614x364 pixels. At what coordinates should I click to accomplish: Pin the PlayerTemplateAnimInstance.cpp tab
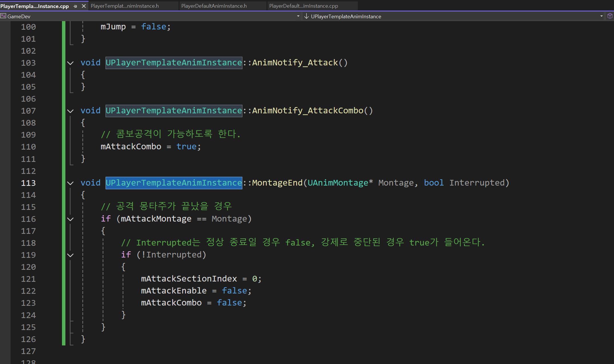tap(75, 6)
